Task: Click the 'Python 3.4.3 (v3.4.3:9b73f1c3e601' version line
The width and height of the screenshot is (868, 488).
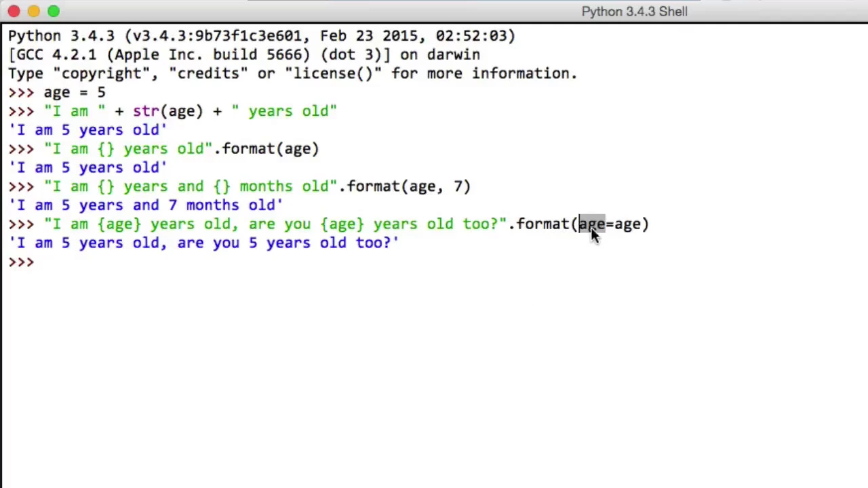Action: click(x=262, y=36)
